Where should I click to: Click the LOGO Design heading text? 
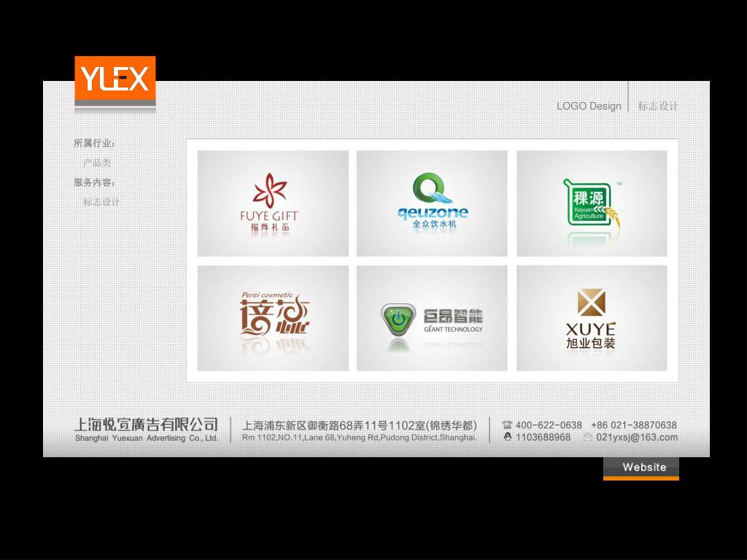[589, 106]
